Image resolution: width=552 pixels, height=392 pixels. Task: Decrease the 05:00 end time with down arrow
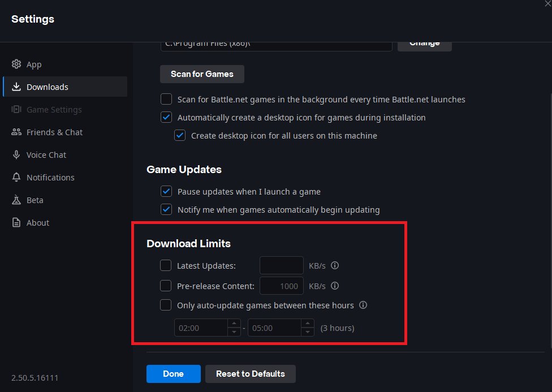308,332
